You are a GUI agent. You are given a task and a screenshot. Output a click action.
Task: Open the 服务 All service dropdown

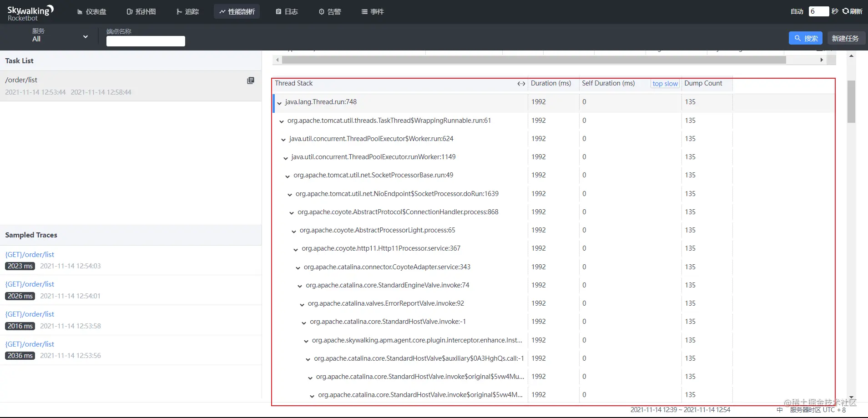tap(60, 35)
